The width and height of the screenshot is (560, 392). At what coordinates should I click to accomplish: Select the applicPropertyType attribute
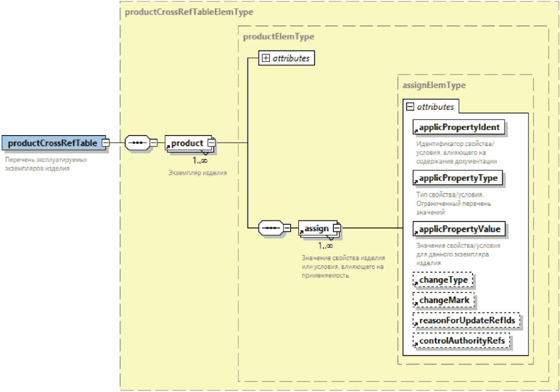(458, 178)
